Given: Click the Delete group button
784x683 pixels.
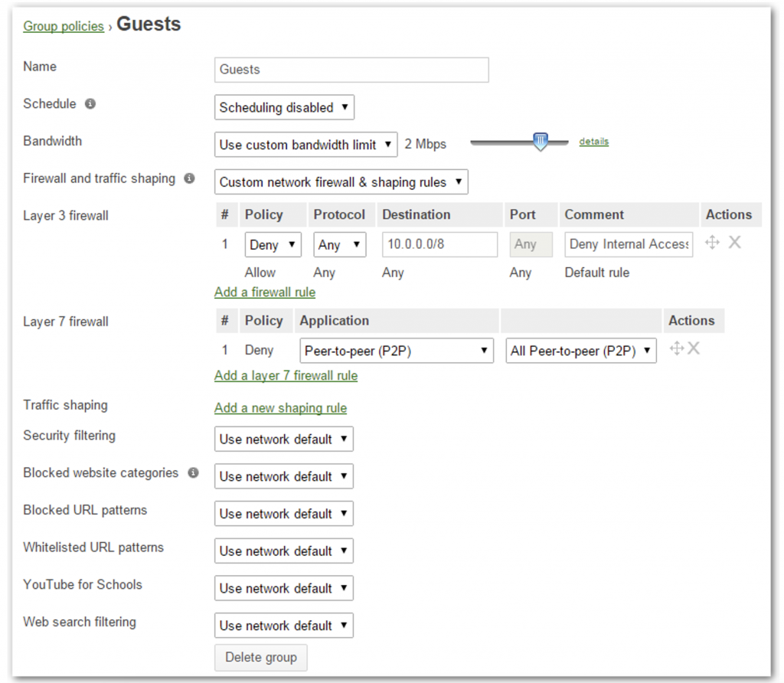Looking at the screenshot, I should 261,658.
